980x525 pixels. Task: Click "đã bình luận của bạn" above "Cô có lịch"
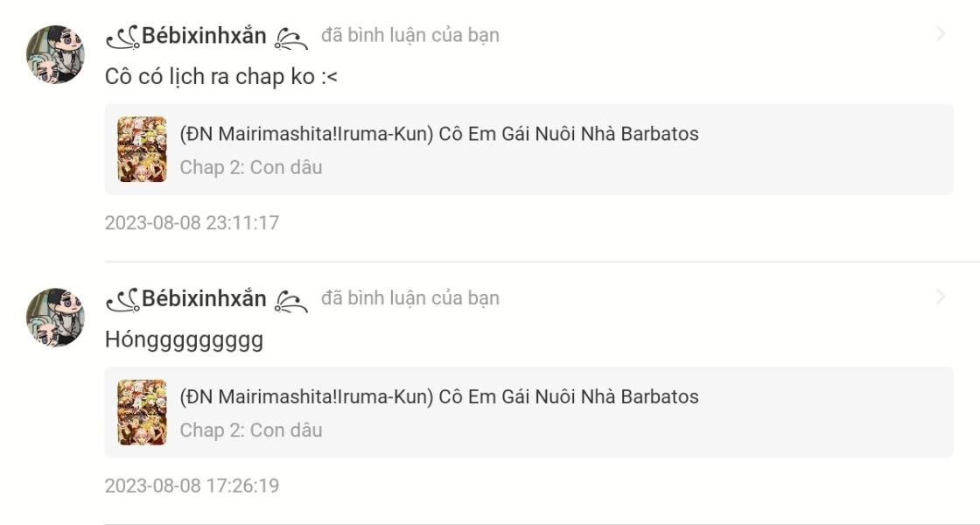[x=410, y=35]
